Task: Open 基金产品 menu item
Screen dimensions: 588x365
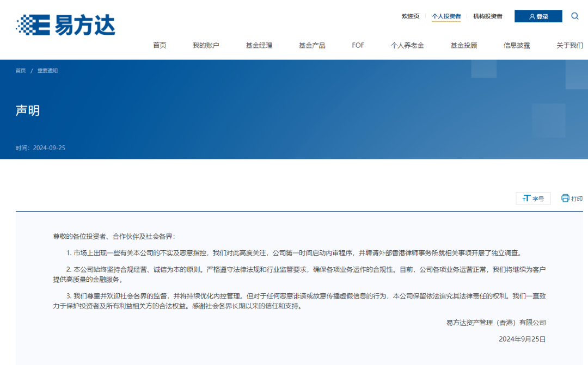Action: [312, 45]
